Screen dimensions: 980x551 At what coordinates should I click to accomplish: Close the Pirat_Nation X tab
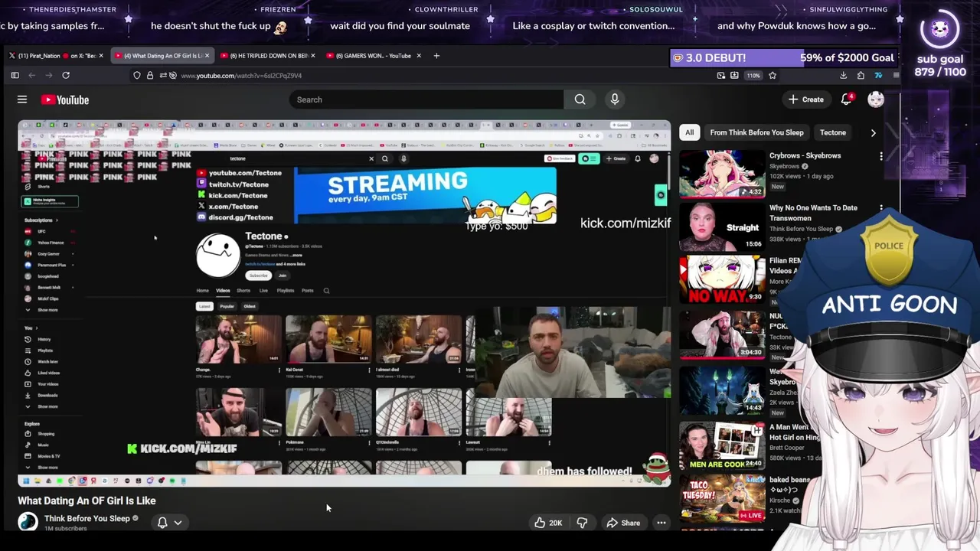(x=100, y=55)
